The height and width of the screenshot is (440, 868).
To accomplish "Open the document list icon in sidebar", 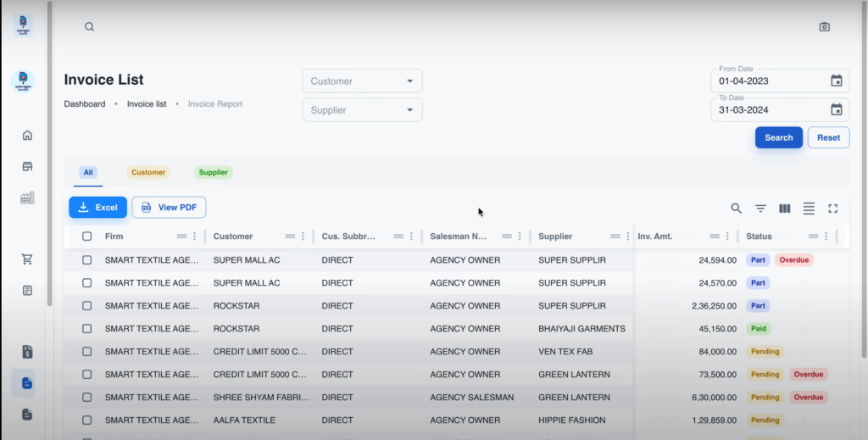I will click(x=27, y=290).
